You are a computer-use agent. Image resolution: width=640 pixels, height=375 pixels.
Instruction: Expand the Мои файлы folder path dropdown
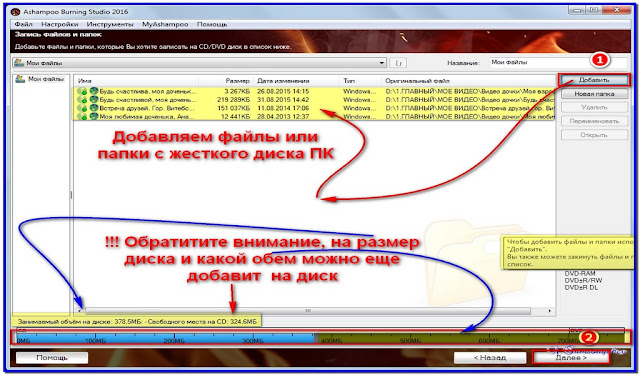[382, 63]
